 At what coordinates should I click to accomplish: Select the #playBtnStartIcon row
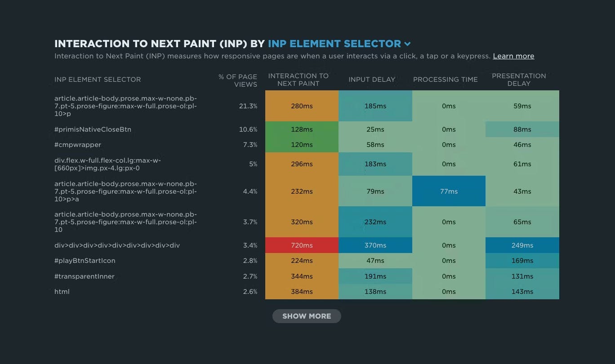coord(85,261)
